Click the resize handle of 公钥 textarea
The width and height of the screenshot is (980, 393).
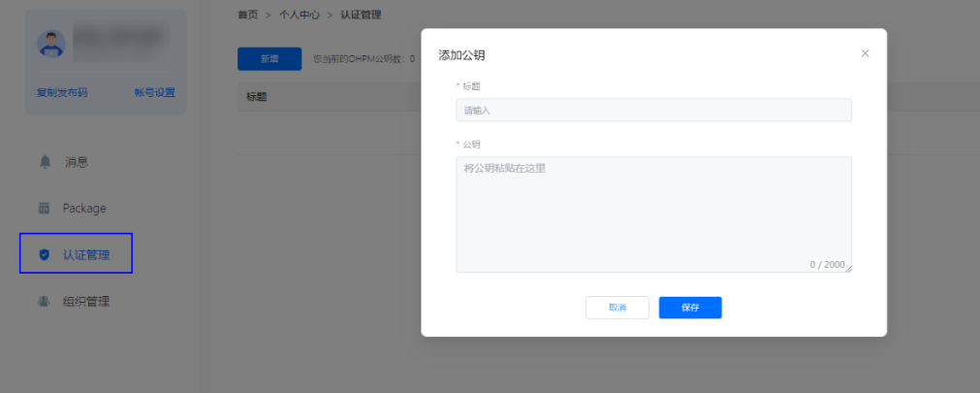point(848,269)
